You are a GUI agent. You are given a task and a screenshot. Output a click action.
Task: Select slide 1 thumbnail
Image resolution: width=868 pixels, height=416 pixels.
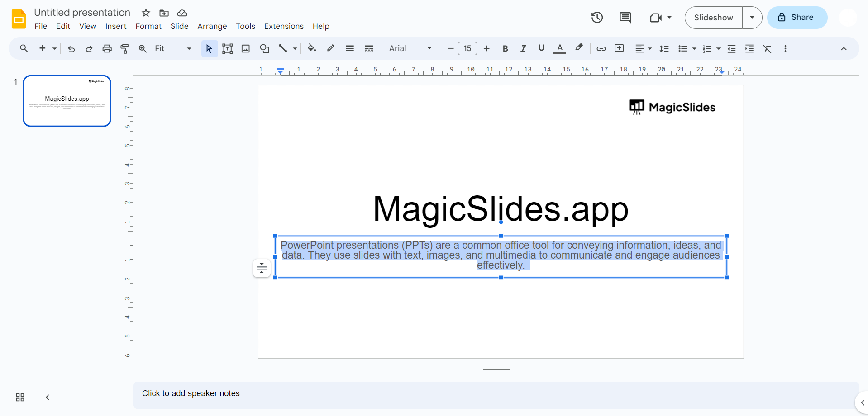(x=67, y=101)
